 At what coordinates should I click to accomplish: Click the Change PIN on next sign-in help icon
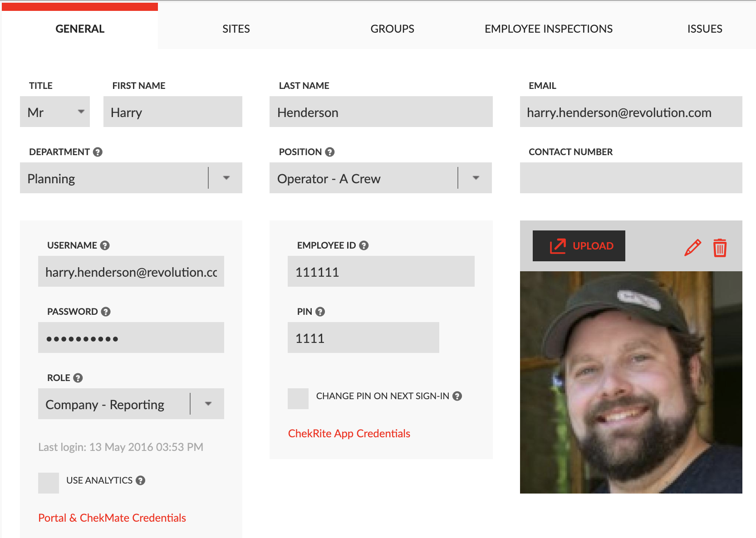click(457, 396)
